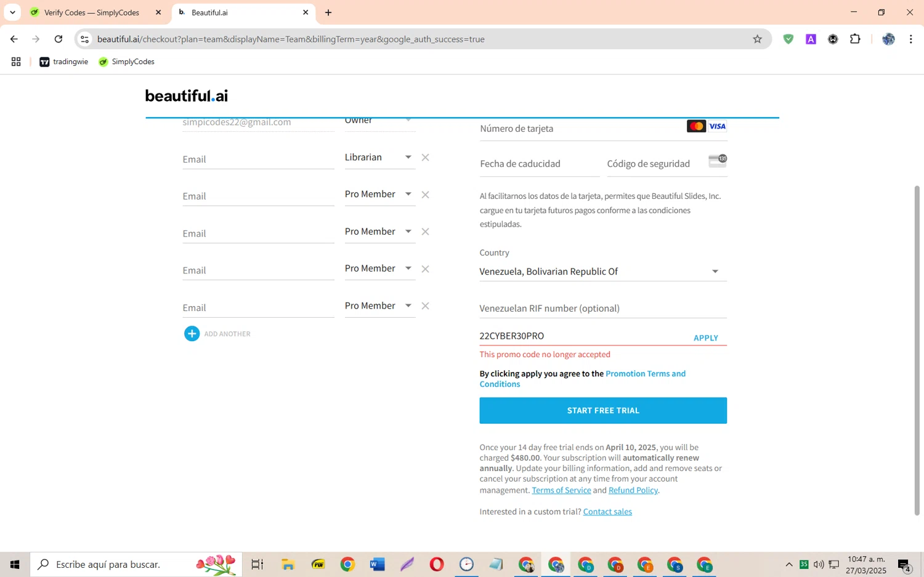Image resolution: width=924 pixels, height=577 pixels.
Task: Open the apps grid in bookmarks bar
Action: [x=16, y=62]
